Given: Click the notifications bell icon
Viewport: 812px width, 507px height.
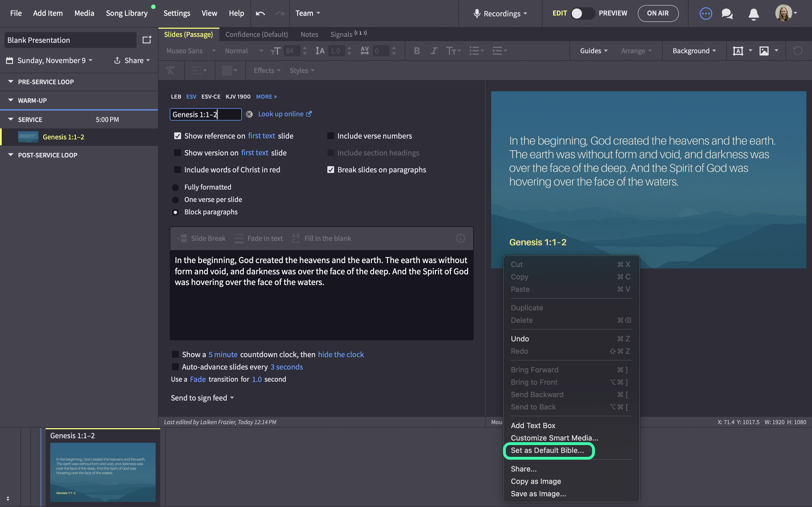Looking at the screenshot, I should 754,14.
